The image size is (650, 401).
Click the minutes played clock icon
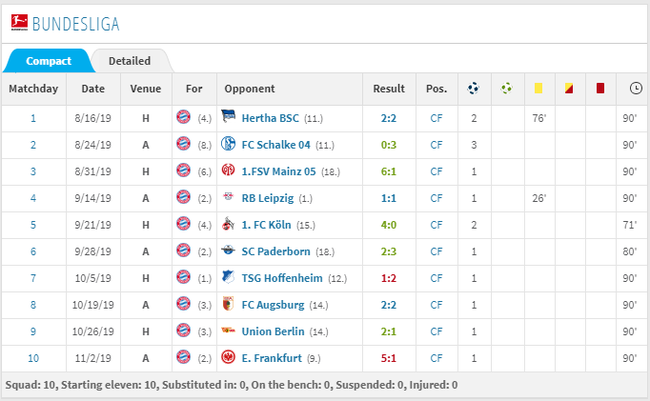pos(635,88)
